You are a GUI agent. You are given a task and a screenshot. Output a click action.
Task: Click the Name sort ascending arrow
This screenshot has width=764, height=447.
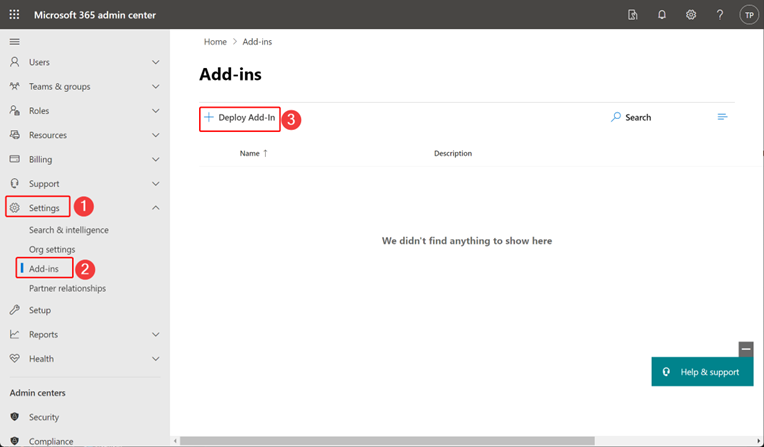point(265,153)
